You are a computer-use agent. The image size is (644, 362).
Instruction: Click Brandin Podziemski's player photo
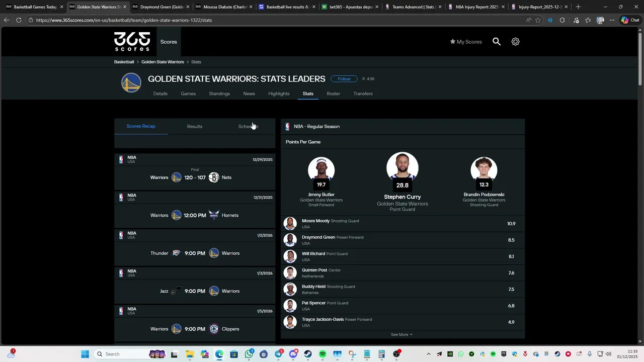[484, 169]
